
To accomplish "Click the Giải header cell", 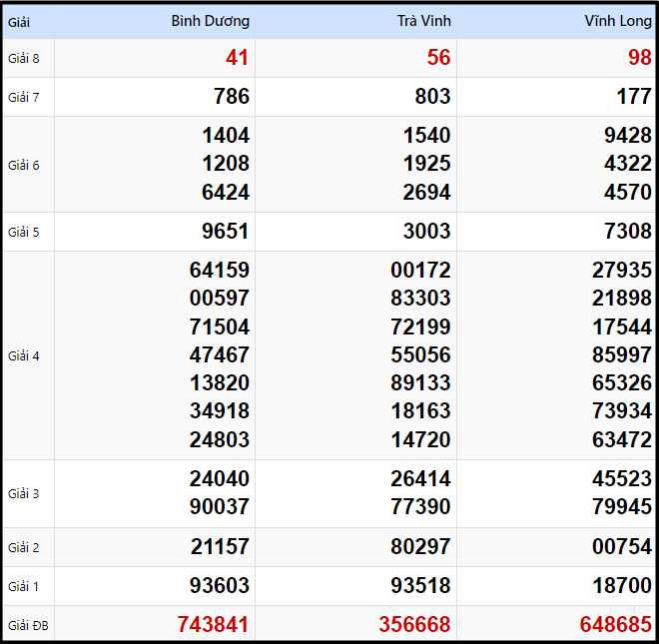I will [x=19, y=21].
